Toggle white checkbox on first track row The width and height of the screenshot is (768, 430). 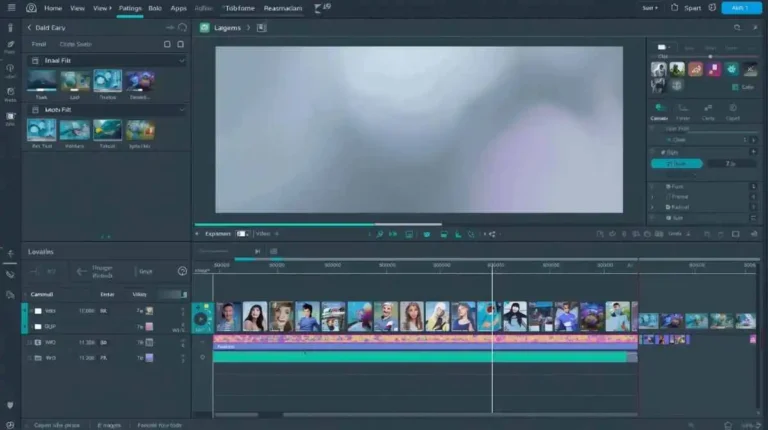tap(38, 311)
